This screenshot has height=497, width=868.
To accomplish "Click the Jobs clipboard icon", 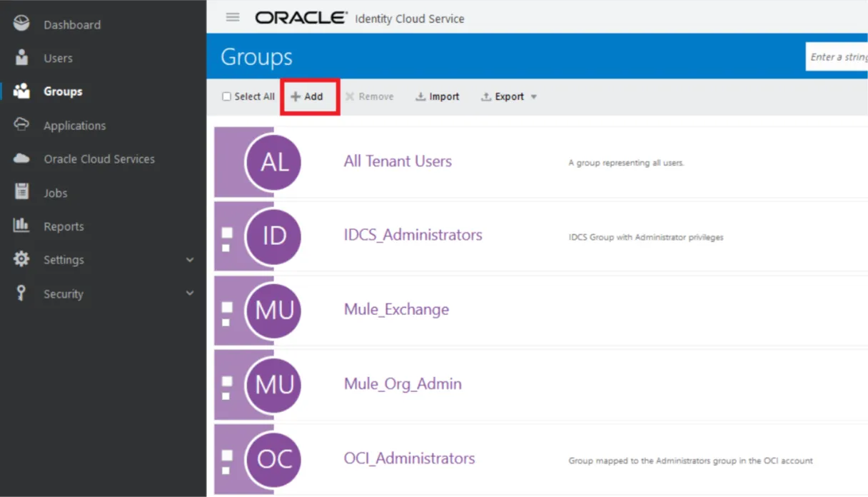I will pyautogui.click(x=22, y=191).
